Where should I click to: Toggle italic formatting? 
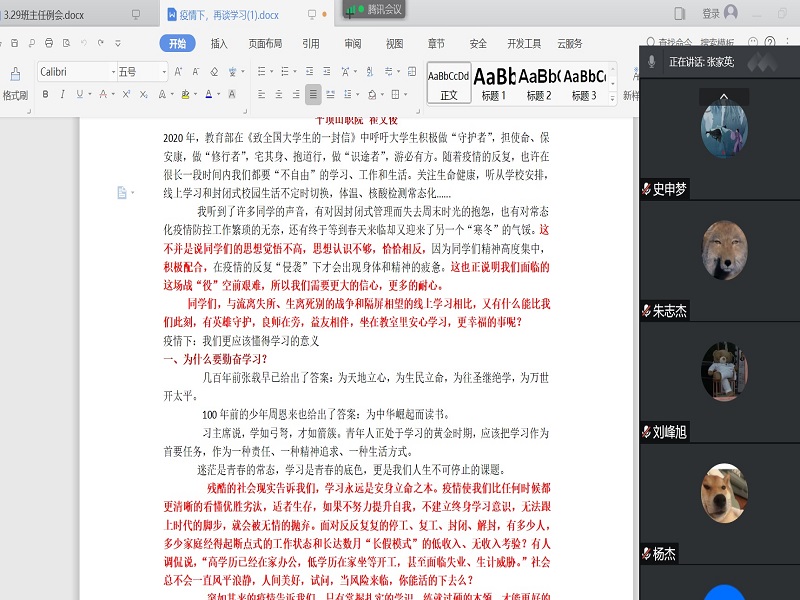coord(61,92)
